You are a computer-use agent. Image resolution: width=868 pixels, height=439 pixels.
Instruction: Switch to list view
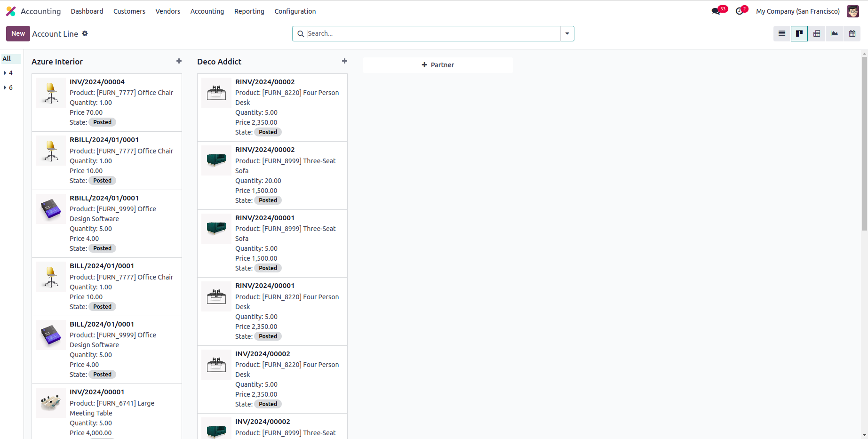point(782,33)
